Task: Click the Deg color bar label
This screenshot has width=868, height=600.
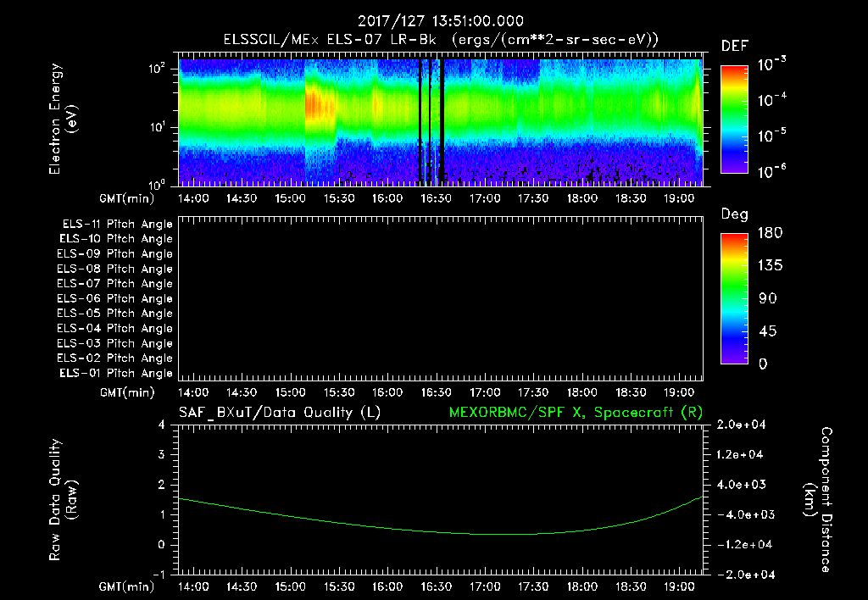Action: pos(735,214)
